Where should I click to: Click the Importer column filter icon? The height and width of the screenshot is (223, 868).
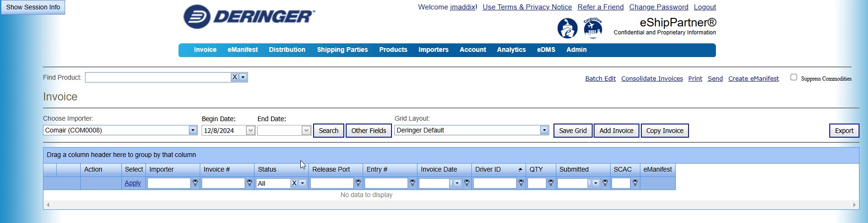195,183
